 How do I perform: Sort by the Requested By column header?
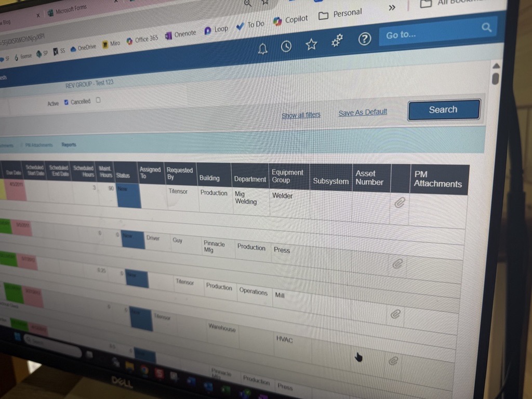(180, 174)
